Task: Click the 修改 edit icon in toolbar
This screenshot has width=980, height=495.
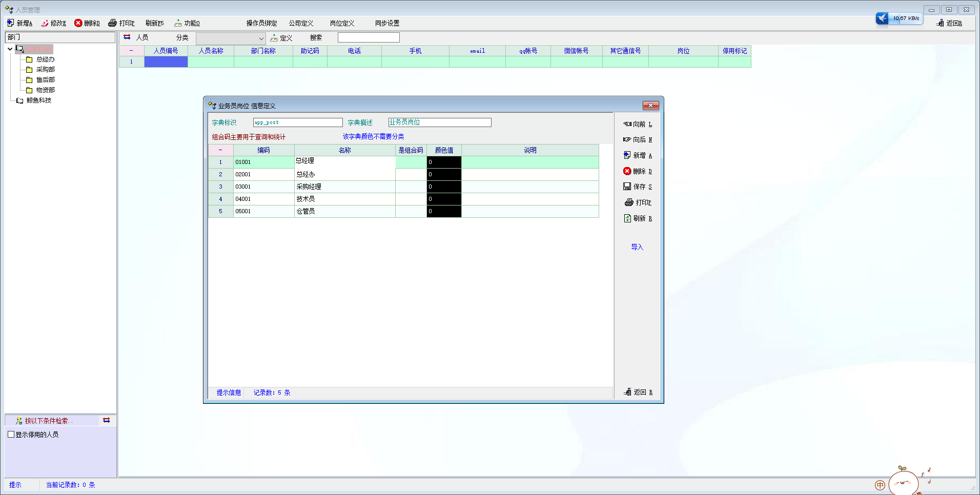Action: pyautogui.click(x=45, y=23)
